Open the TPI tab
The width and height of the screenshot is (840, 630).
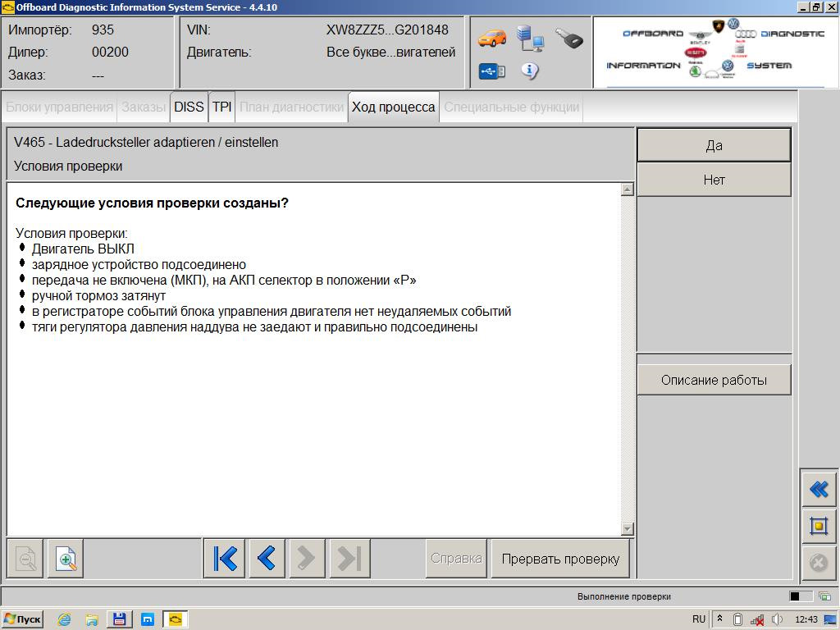click(x=221, y=107)
